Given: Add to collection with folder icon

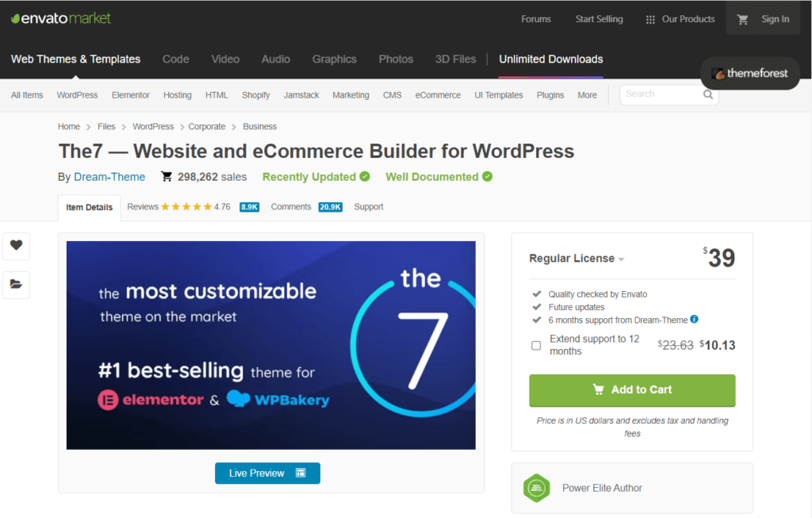Looking at the screenshot, I should pyautogui.click(x=17, y=284).
